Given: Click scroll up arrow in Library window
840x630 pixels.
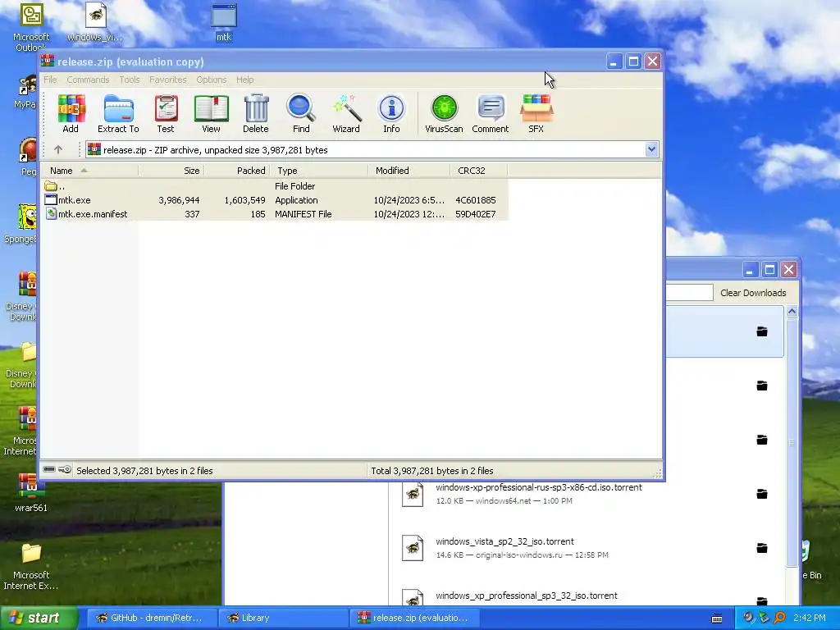Looking at the screenshot, I should (x=792, y=311).
